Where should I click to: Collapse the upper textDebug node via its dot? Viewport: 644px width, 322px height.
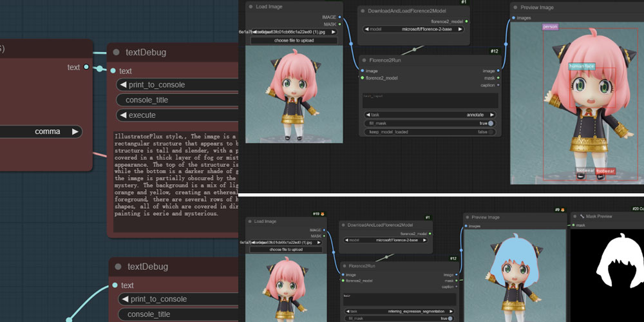coord(116,52)
